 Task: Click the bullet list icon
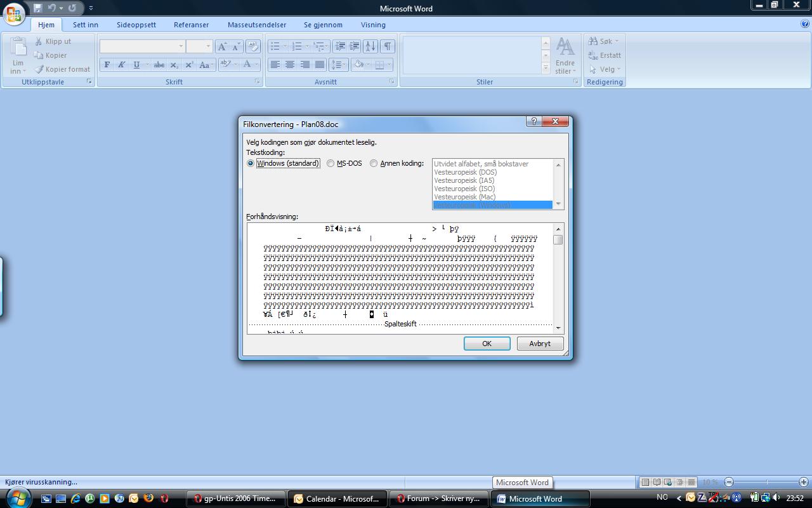[x=275, y=46]
